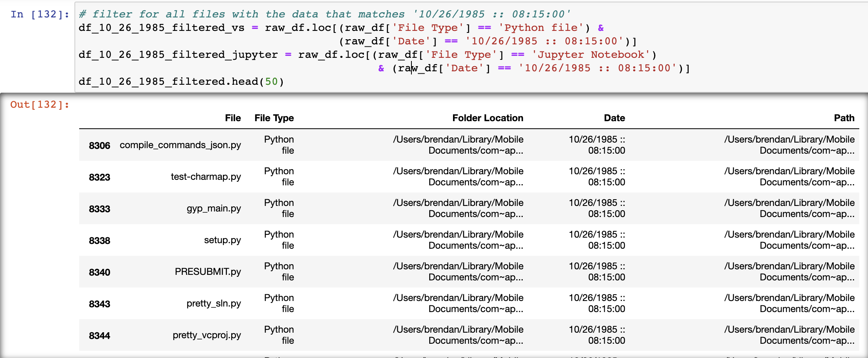Click row index 8333
The height and width of the screenshot is (358, 868).
(x=99, y=209)
